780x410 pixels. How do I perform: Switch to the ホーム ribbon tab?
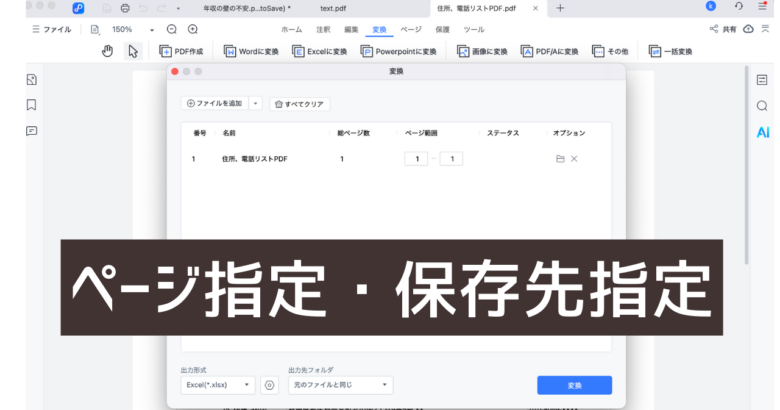[x=291, y=30]
